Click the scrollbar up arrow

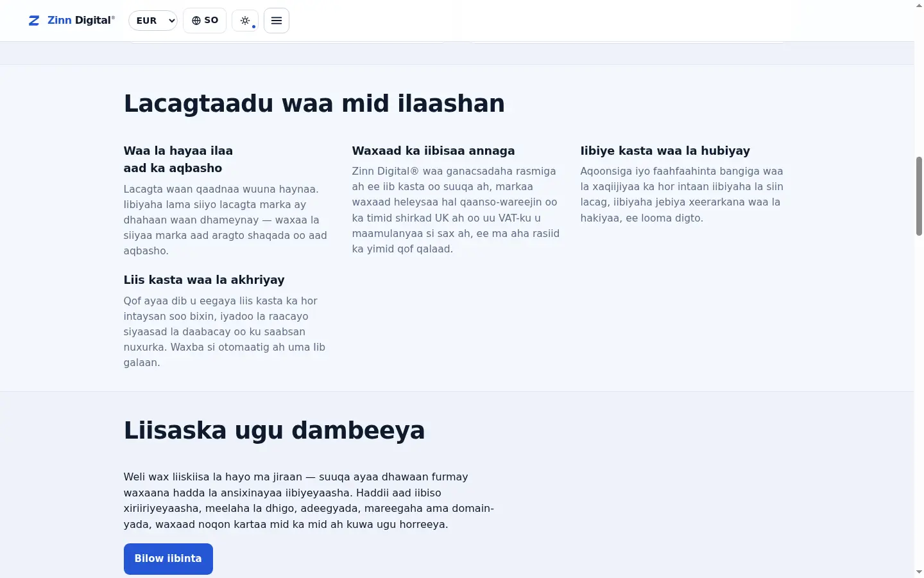[919, 5]
